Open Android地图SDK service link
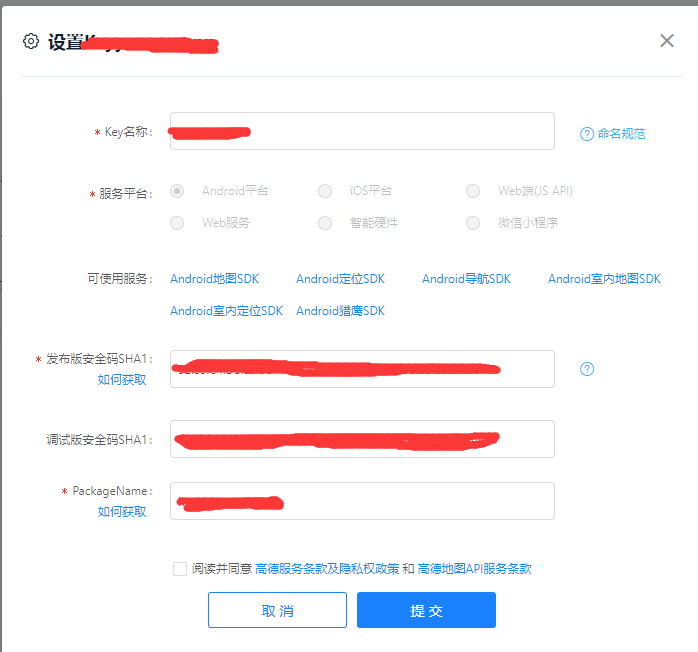 pyautogui.click(x=214, y=279)
